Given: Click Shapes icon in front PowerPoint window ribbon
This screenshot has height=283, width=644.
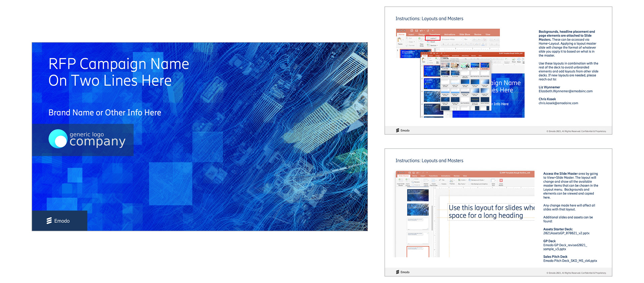Looking at the screenshot, I should click(x=519, y=60).
